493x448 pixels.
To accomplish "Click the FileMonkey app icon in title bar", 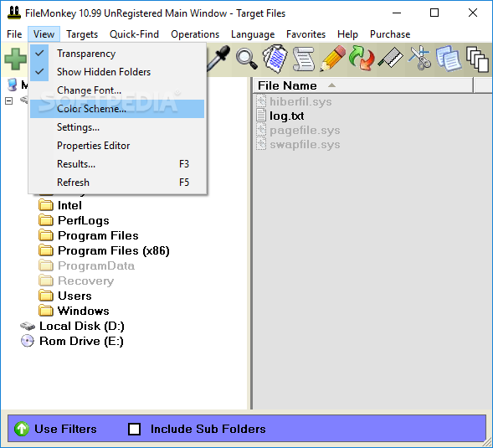I will (14, 13).
